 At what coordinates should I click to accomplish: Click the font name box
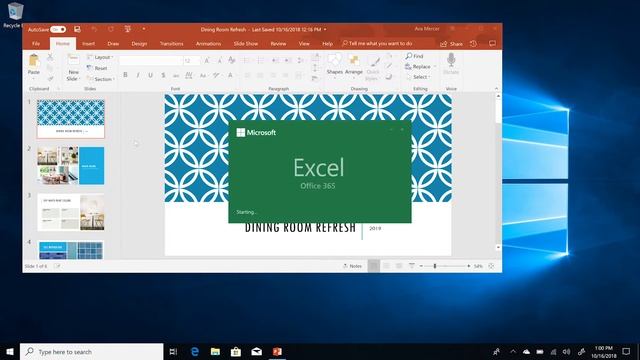(150, 60)
